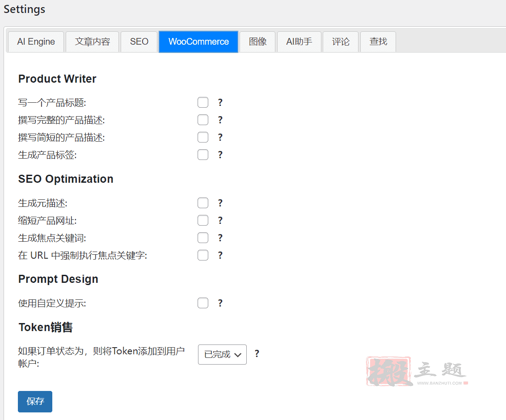Image resolution: width=506 pixels, height=420 pixels.
Task: Click the Prompt Design heading
Action: 58,279
